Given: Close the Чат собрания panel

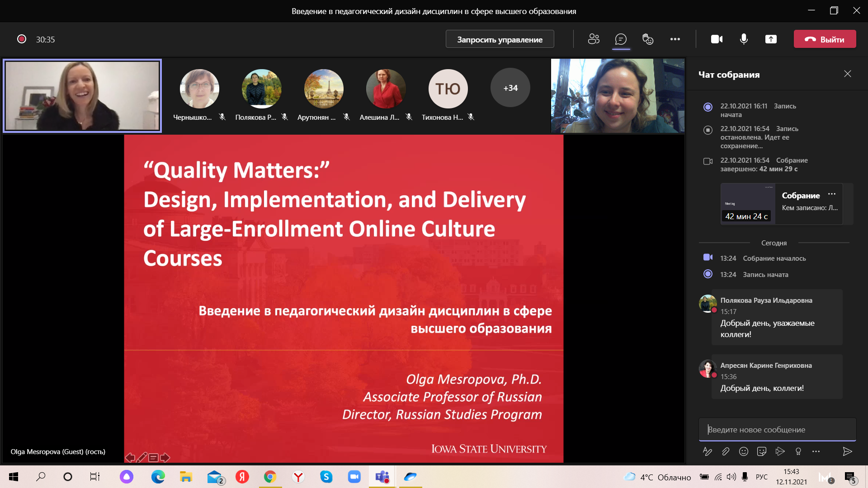Looking at the screenshot, I should click(x=848, y=74).
